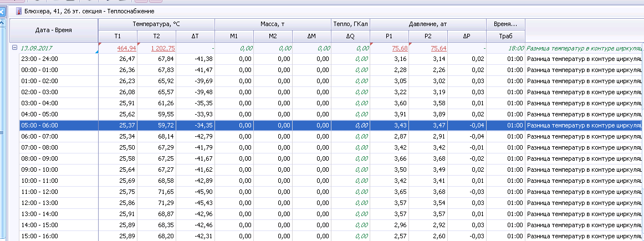Click the T1 column header
This screenshot has height=241, width=644.
point(117,37)
